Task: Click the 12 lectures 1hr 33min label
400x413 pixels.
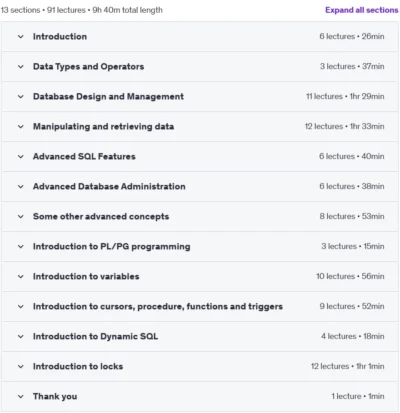Action: pyautogui.click(x=344, y=126)
